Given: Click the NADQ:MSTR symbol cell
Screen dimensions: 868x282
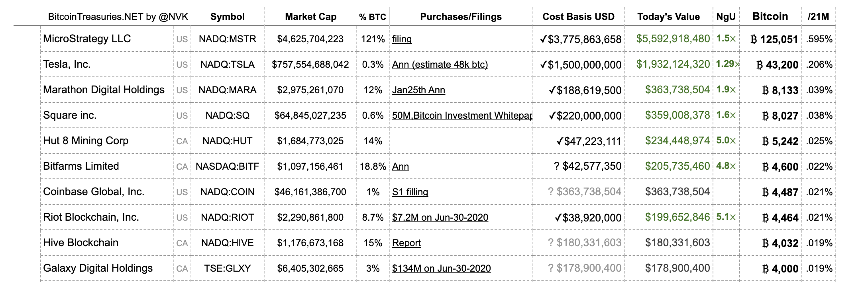Looking at the screenshot, I should (227, 39).
